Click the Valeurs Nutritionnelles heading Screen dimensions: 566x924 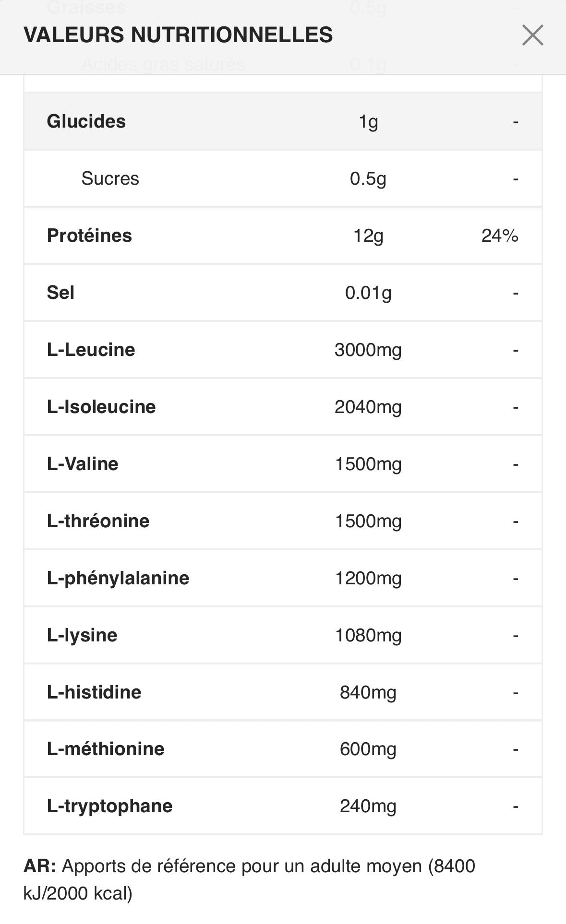click(178, 35)
